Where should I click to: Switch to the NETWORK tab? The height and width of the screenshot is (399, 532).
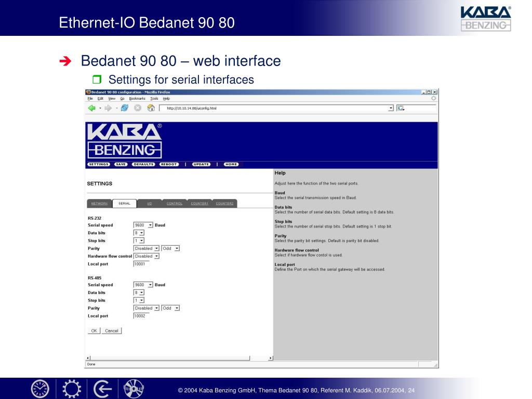pyautogui.click(x=99, y=203)
